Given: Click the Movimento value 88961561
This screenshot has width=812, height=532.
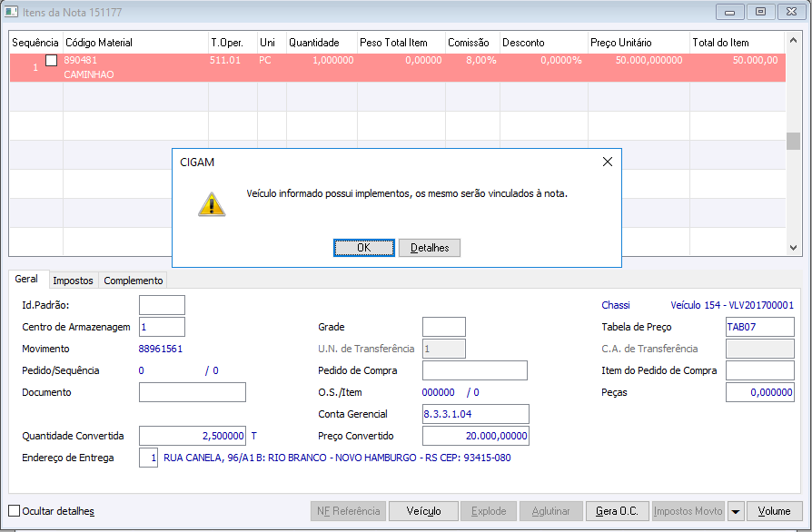Looking at the screenshot, I should (161, 349).
